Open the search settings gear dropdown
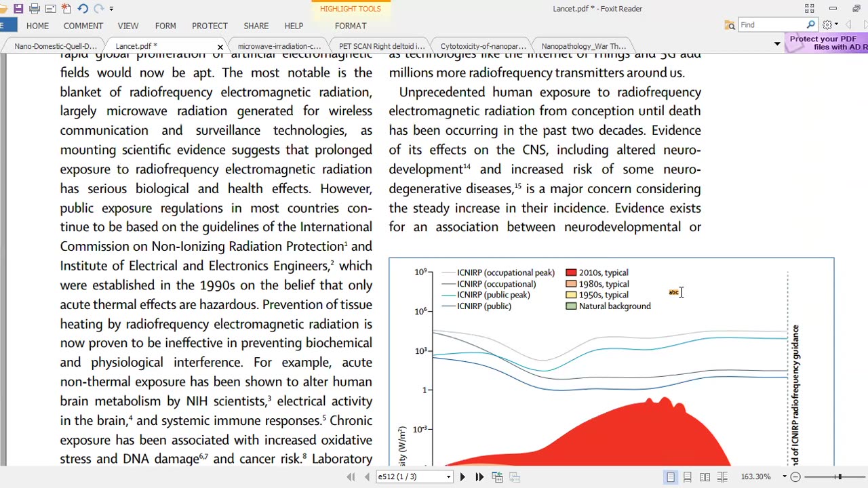 tap(830, 24)
